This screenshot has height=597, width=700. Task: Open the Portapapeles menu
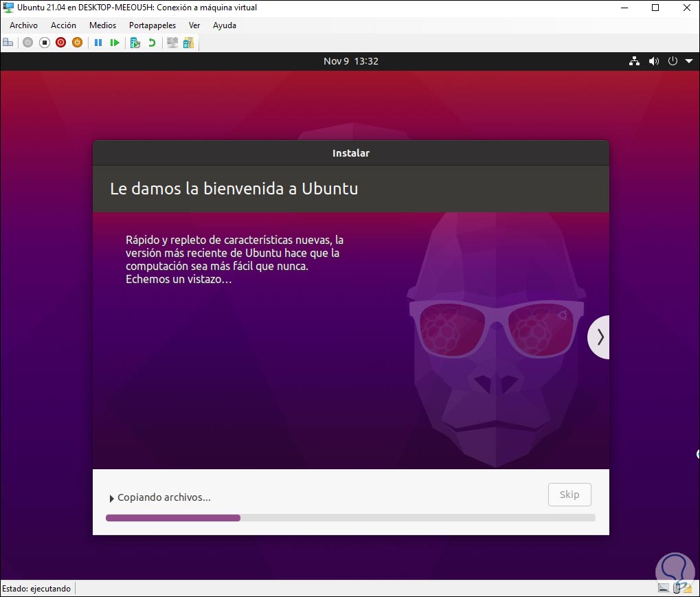click(153, 25)
